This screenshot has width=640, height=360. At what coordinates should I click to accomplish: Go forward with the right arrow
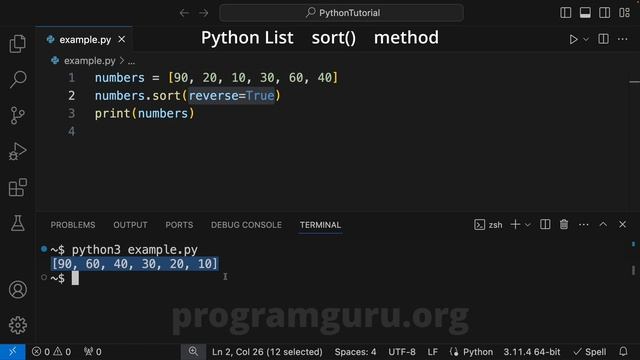(203, 13)
